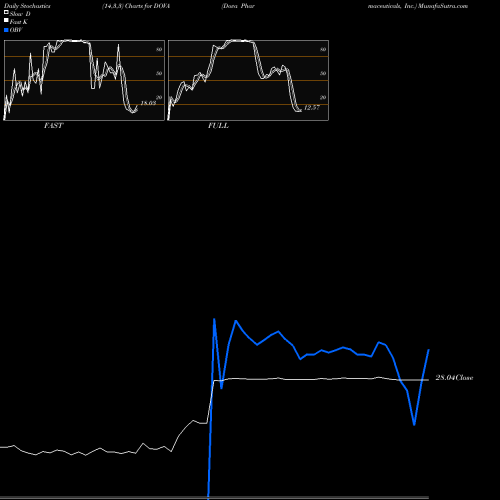The width and height of the screenshot is (500, 500).
Task: Click the 50 axis label in FULL chart
Action: click(323, 73)
